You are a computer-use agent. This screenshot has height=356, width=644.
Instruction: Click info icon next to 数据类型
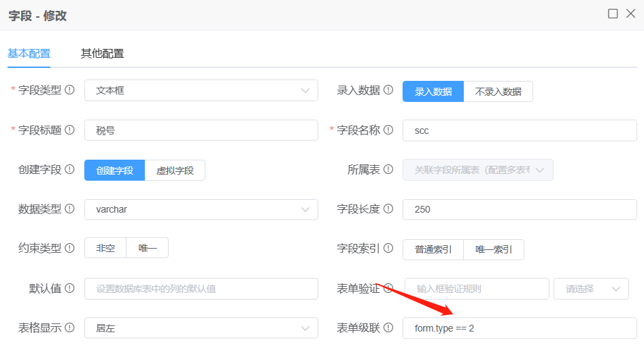point(69,209)
